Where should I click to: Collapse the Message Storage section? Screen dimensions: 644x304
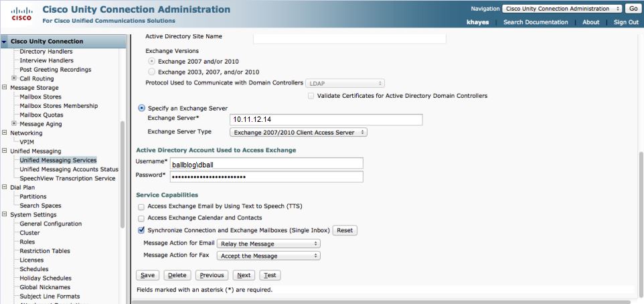pos(5,88)
